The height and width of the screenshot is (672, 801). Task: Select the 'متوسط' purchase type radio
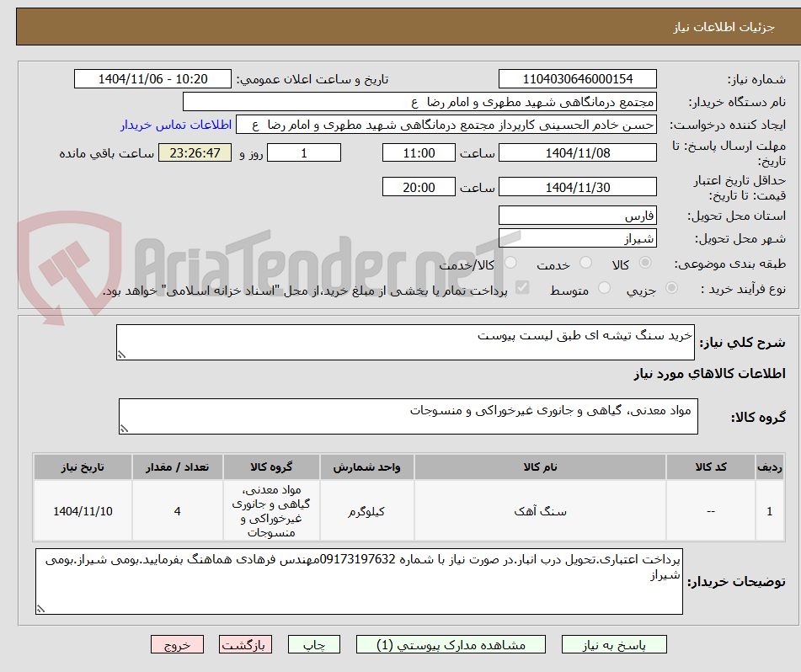(x=604, y=288)
